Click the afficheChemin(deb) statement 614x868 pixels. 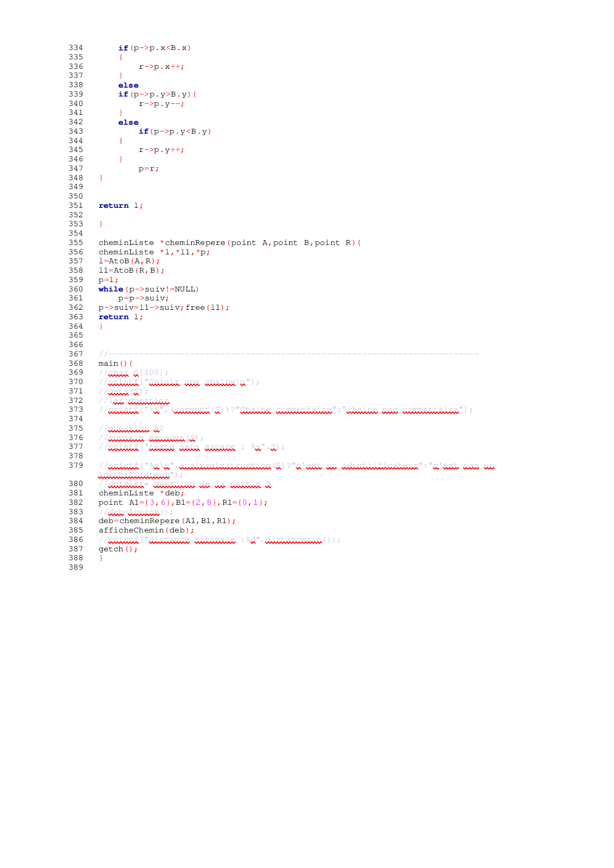point(146,530)
